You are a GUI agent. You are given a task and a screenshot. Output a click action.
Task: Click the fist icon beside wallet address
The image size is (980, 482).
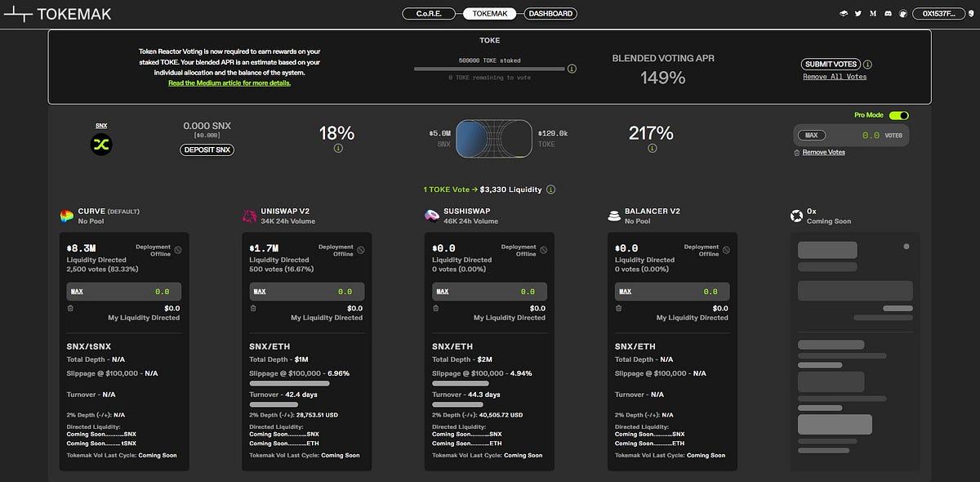(x=902, y=14)
